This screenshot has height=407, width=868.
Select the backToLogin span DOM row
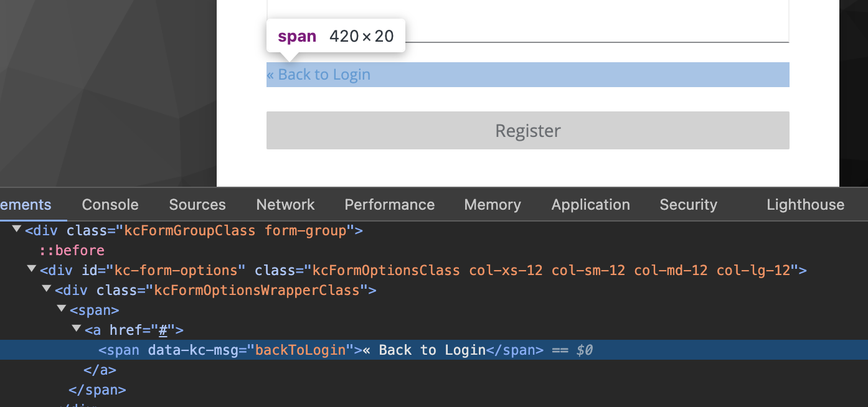pyautogui.click(x=434, y=350)
